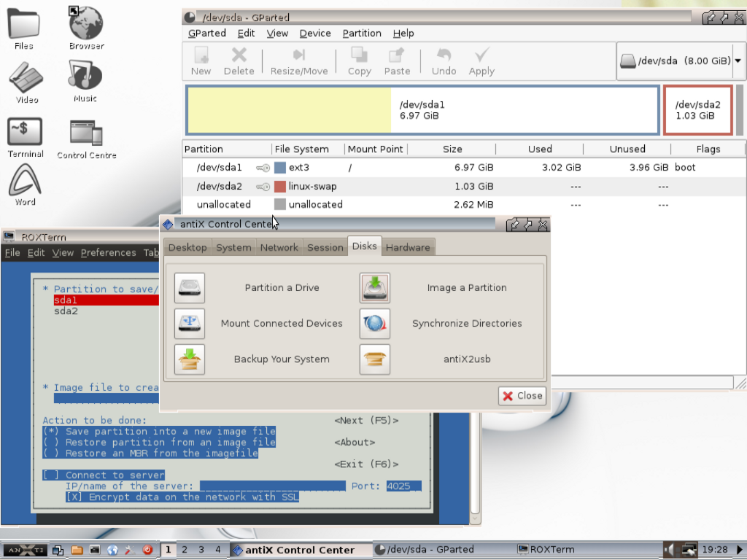
Task: Close the antiX Control Center dialog
Action: [x=522, y=396]
